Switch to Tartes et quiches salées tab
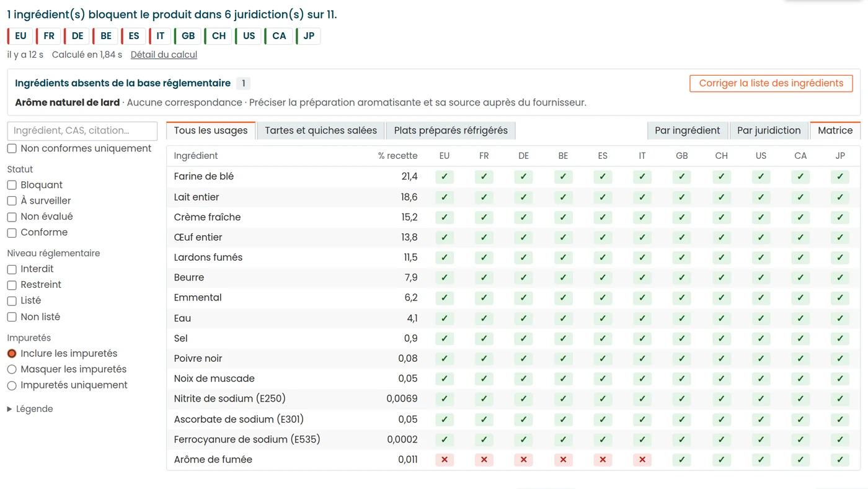The height and width of the screenshot is (489, 868). click(321, 130)
